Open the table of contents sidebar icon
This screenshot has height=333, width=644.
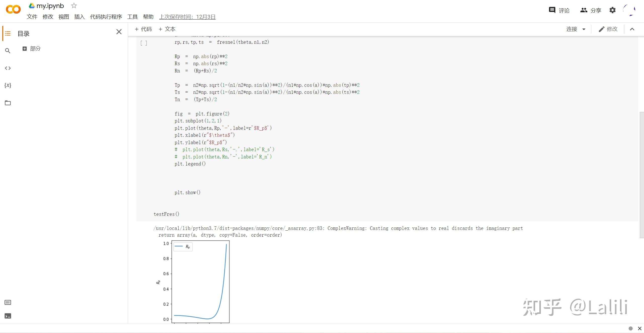click(8, 33)
